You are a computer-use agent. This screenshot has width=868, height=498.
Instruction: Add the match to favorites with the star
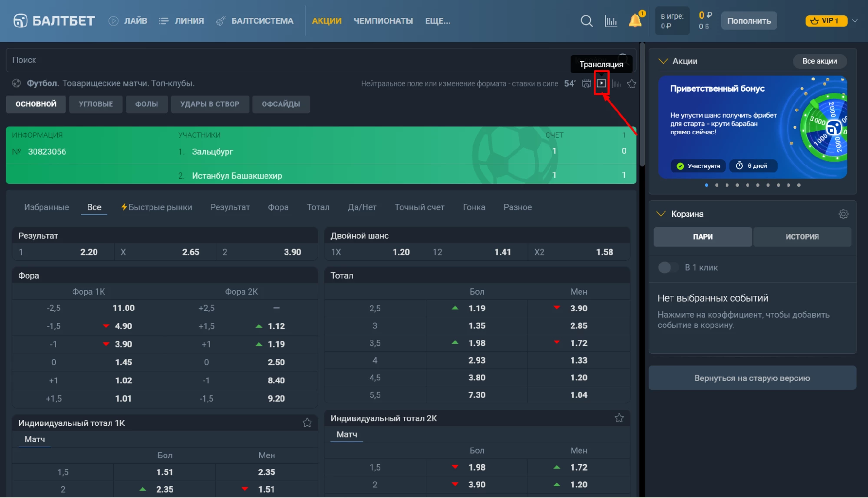click(x=631, y=83)
